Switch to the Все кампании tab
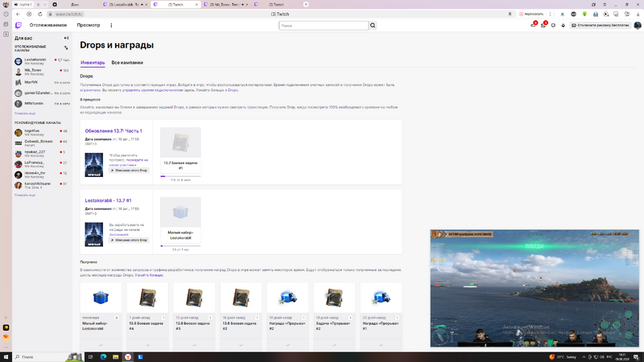The image size is (644, 362). [127, 63]
